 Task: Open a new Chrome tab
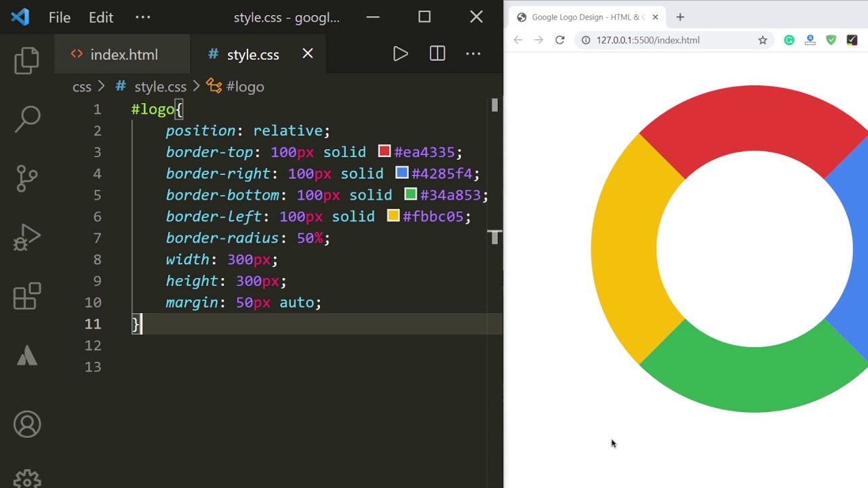point(680,17)
